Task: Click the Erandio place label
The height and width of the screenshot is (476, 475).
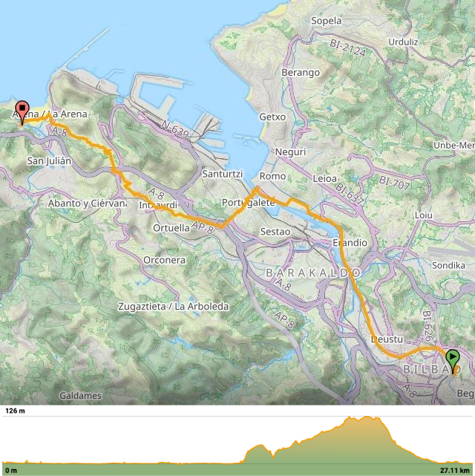Action: [x=350, y=243]
